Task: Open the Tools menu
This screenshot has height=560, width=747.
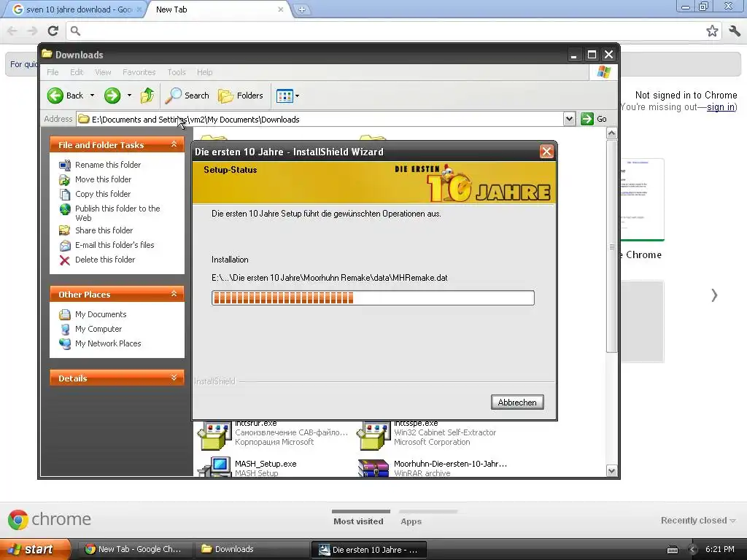Action: tap(177, 72)
